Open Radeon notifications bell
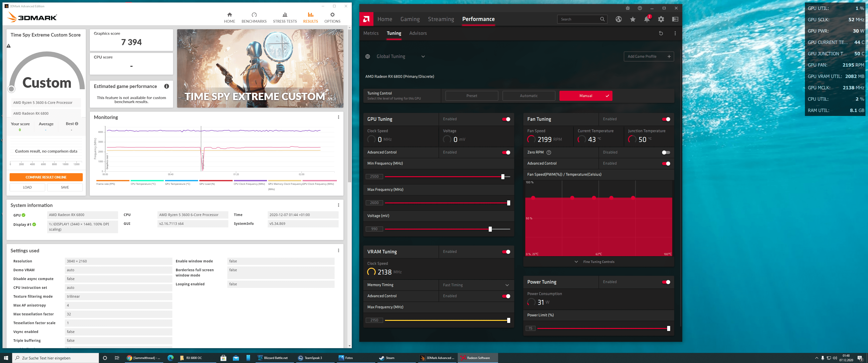 647,19
